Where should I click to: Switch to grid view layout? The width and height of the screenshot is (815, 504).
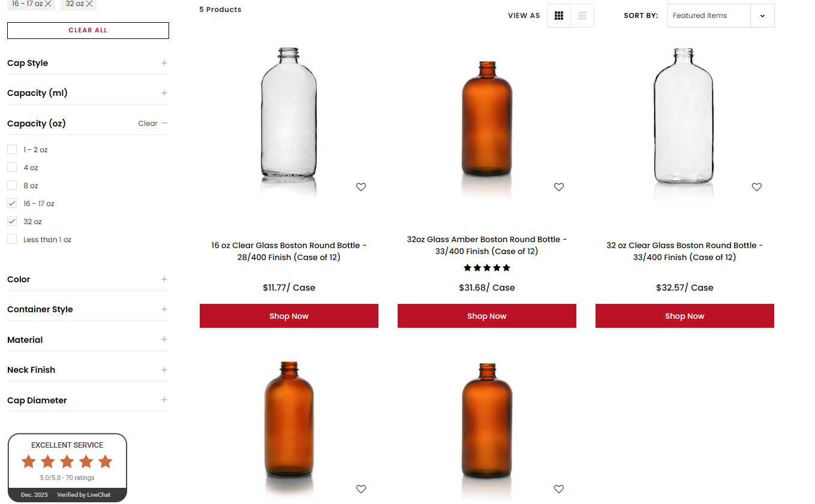pos(558,16)
